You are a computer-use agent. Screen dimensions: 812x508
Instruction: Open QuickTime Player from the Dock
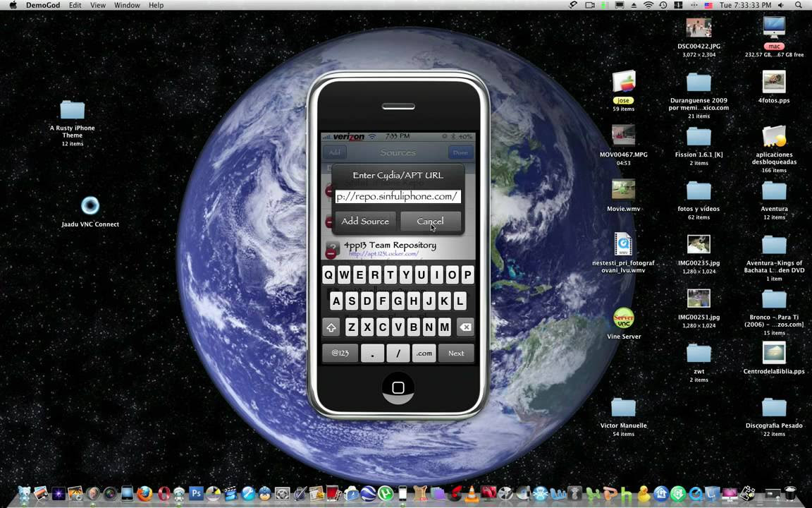pos(695,493)
